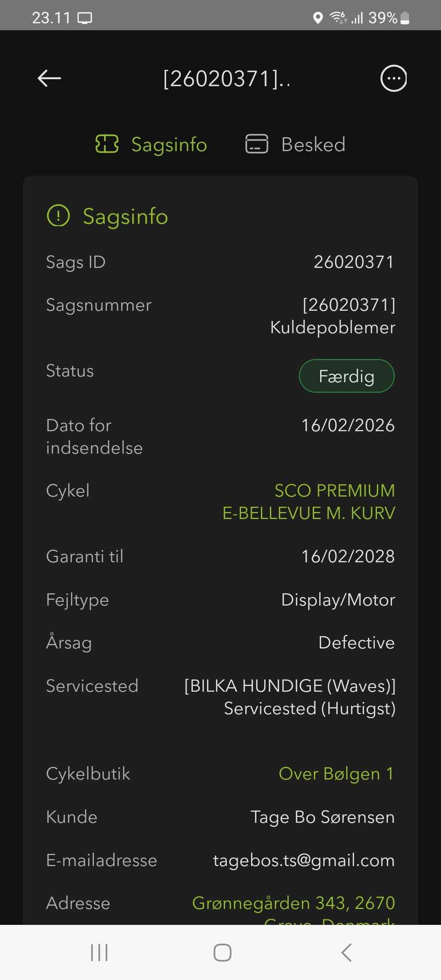Select the Sagsinfo tab label
The width and height of the screenshot is (441, 980).
coord(169,145)
